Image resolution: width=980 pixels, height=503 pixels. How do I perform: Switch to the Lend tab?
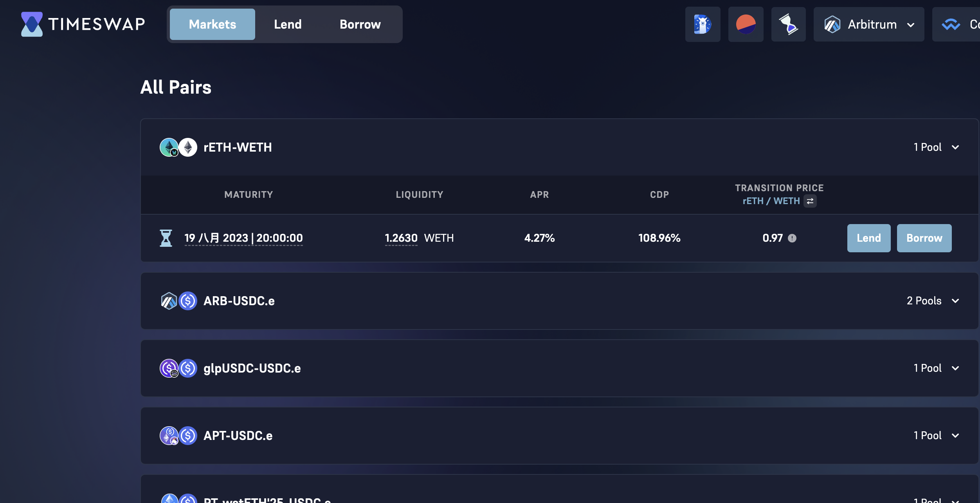click(x=288, y=24)
